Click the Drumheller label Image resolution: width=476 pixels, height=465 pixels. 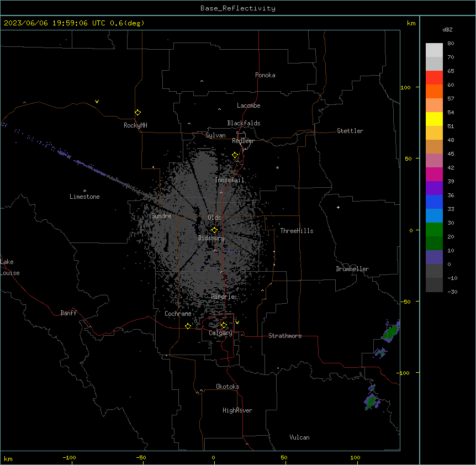(x=352, y=269)
